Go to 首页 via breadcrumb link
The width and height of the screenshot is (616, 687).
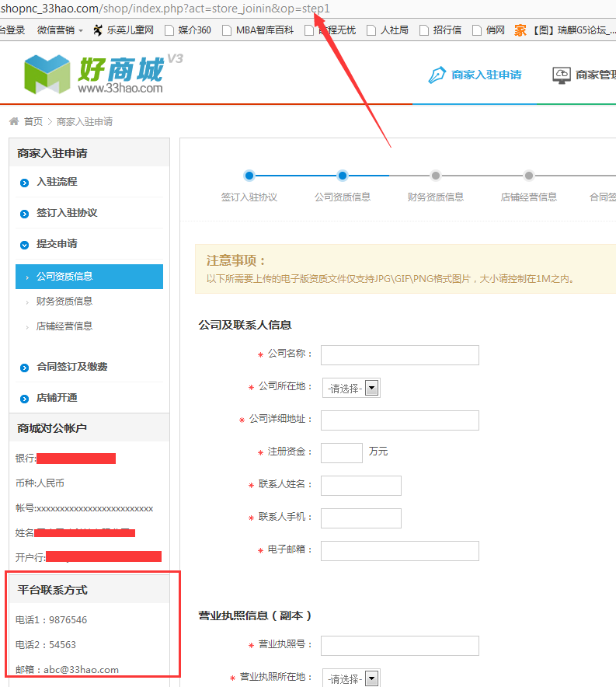tap(33, 121)
